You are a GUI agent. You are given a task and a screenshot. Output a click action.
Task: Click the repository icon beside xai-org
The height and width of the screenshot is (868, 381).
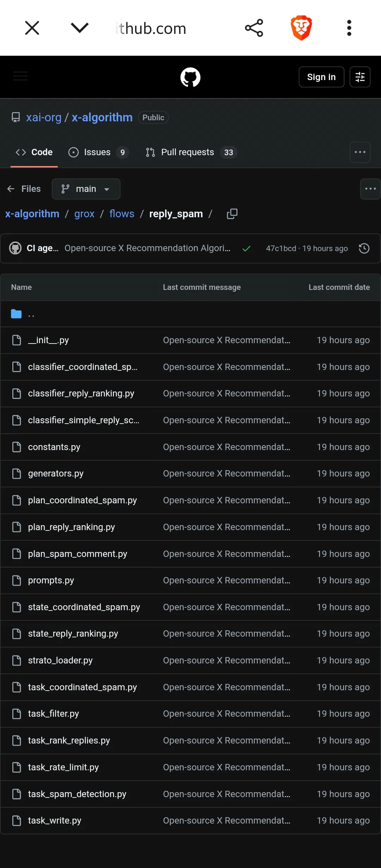16,117
